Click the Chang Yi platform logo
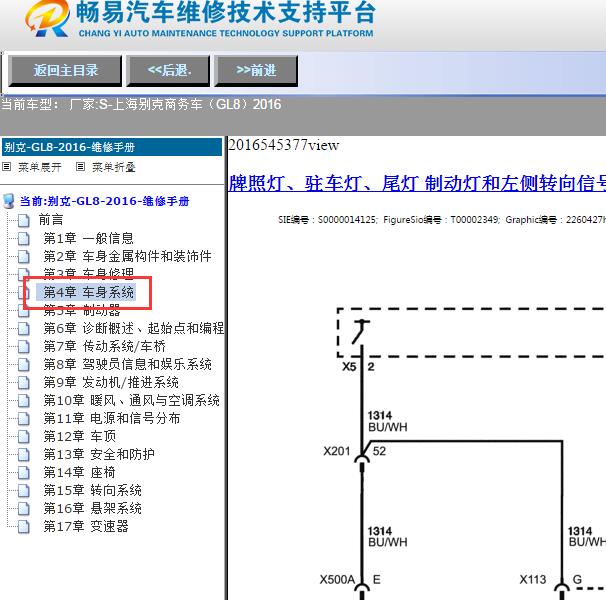The width and height of the screenshot is (606, 600). coord(47,19)
